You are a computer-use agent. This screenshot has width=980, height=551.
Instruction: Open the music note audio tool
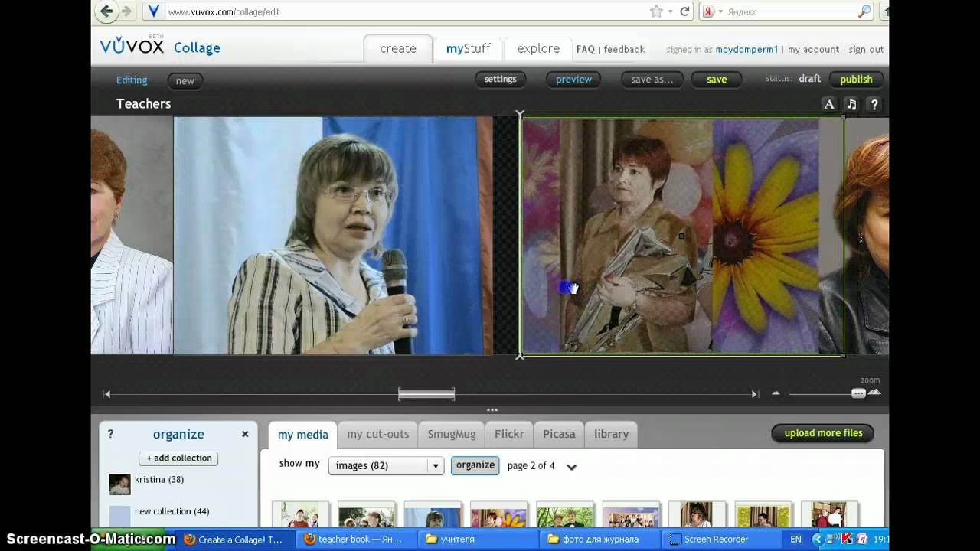click(x=851, y=105)
